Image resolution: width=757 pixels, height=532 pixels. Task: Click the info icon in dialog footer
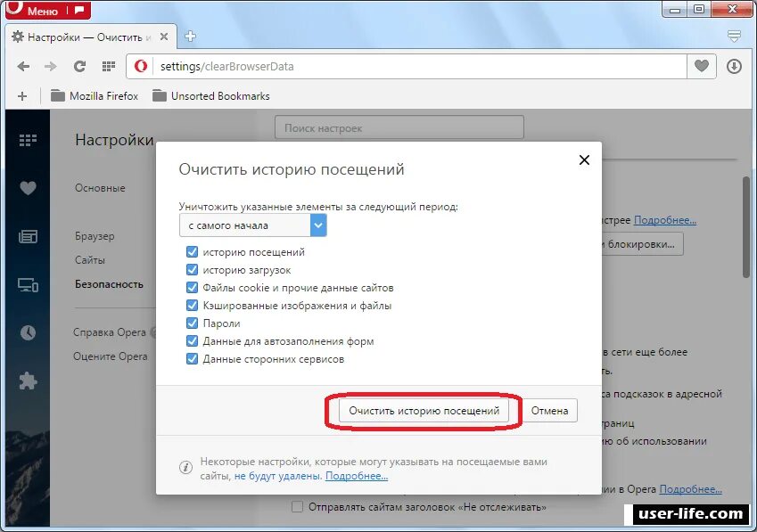pyautogui.click(x=185, y=467)
